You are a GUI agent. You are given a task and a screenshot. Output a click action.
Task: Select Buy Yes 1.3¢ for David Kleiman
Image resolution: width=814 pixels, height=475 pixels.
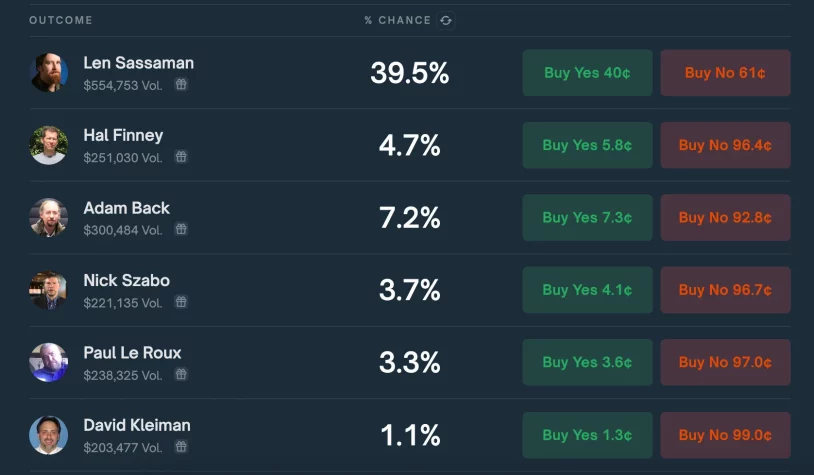tap(587, 435)
